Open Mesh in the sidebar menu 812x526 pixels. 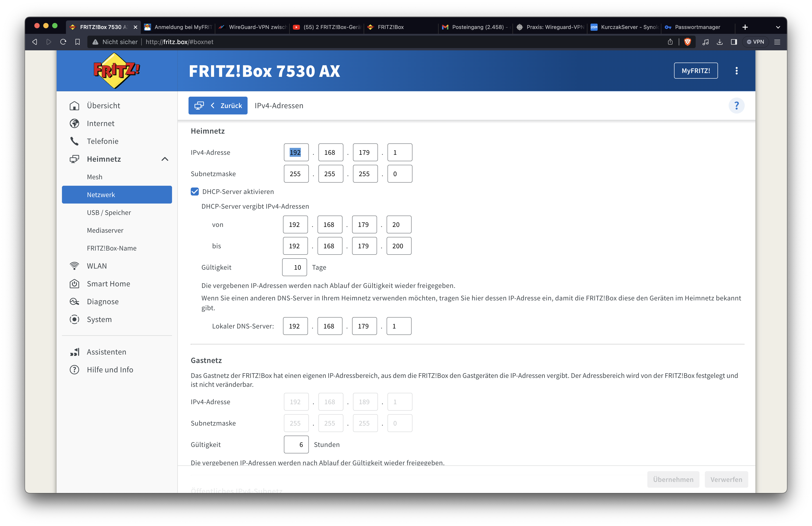(94, 177)
